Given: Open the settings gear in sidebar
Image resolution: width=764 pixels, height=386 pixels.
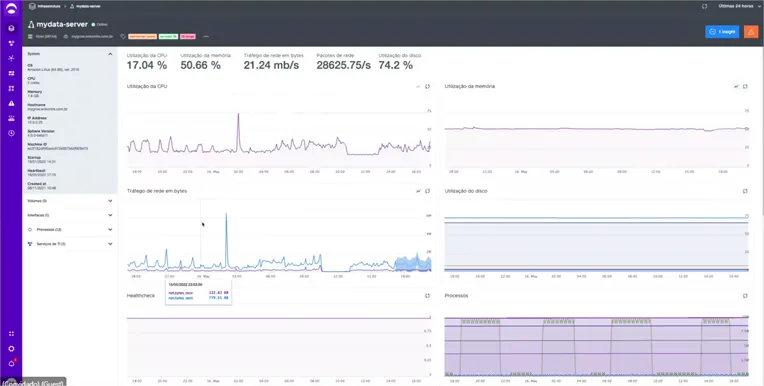Looking at the screenshot, I should [11, 349].
